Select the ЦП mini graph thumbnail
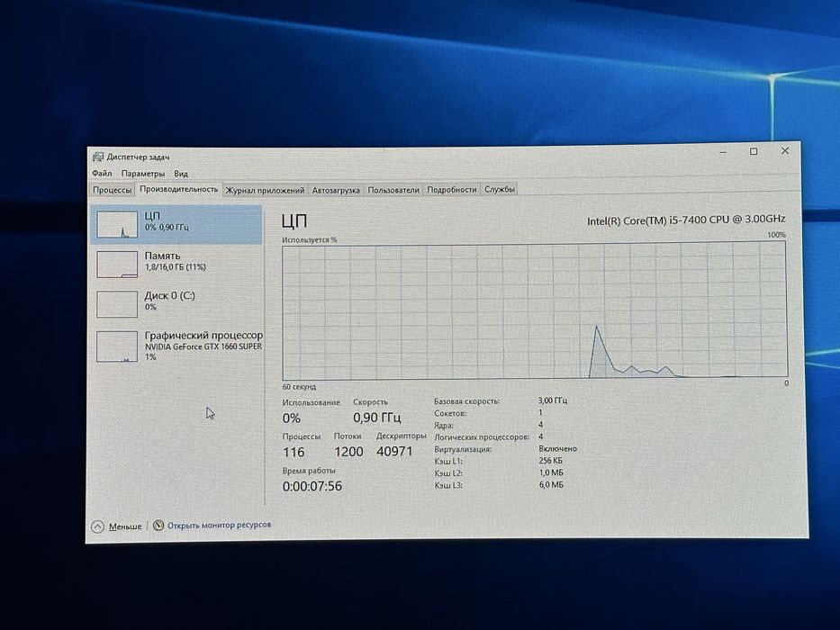Image resolution: width=840 pixels, height=630 pixels. [x=117, y=224]
